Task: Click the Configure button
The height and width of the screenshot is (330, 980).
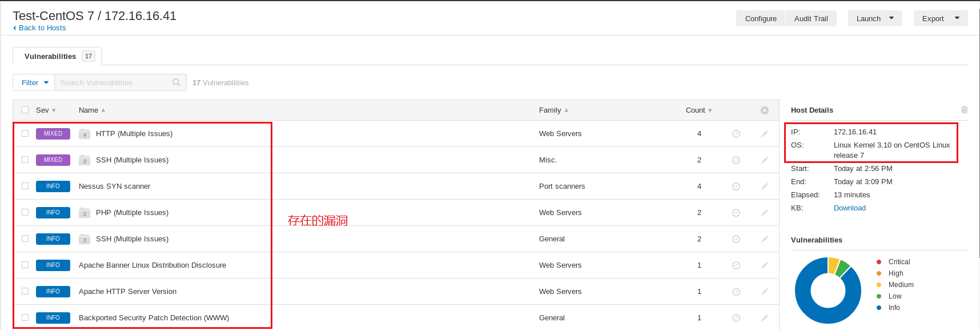Action: 761,18
